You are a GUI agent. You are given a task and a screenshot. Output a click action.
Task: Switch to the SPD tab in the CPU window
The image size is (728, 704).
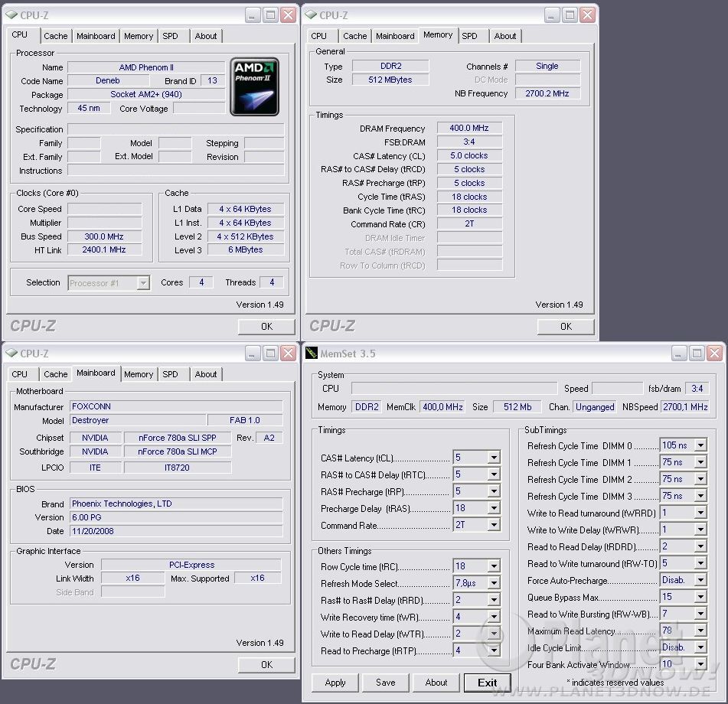[170, 36]
